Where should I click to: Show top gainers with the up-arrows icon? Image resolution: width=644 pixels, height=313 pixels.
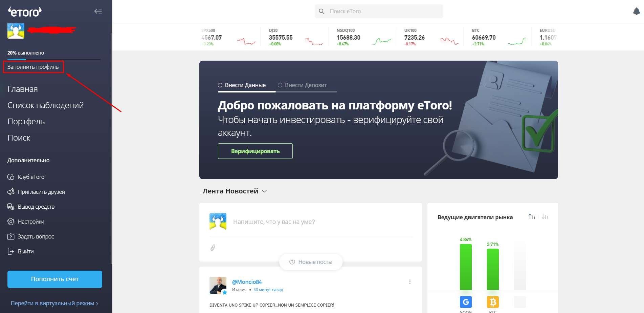tap(532, 217)
